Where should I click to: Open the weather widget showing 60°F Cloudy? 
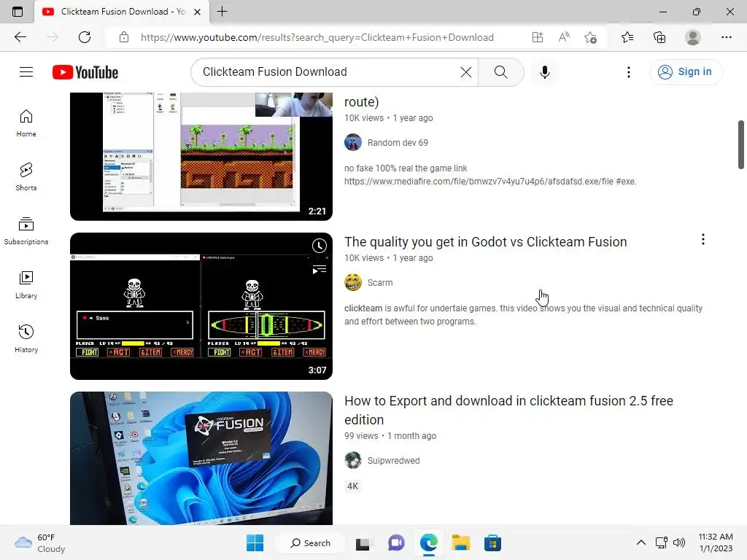point(40,542)
